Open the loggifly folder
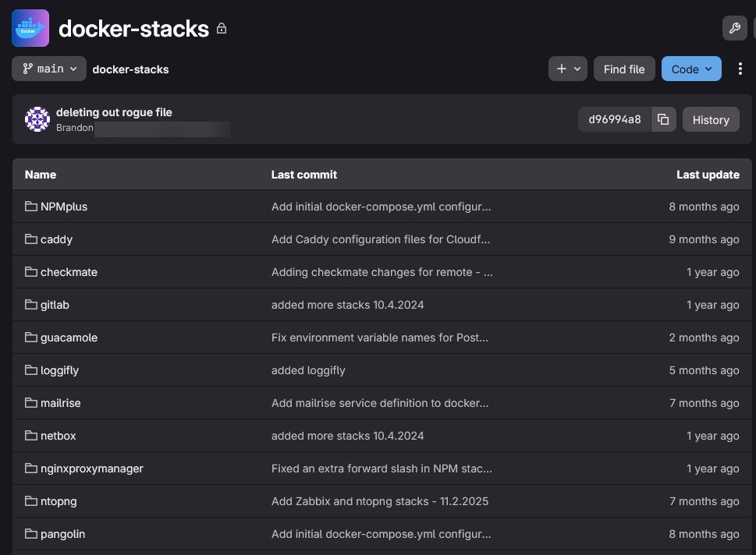 click(x=60, y=370)
